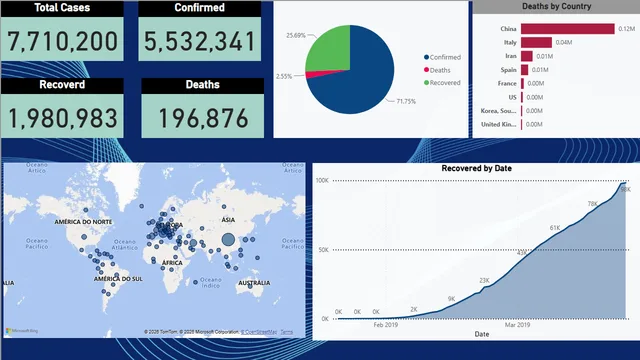The width and height of the screenshot is (640, 360).
Task: Select the Recoverd card value 1,980,983
Action: click(62, 119)
